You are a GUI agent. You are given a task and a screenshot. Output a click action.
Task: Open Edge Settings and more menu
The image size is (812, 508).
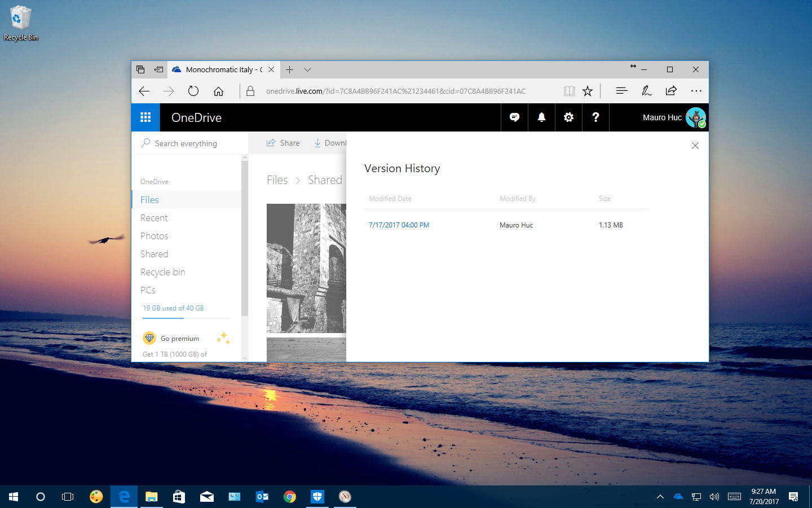tap(696, 91)
